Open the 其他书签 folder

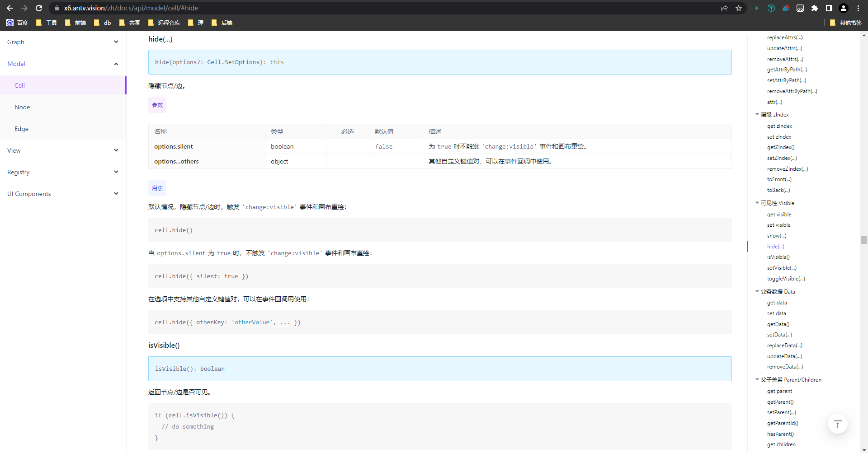846,23
